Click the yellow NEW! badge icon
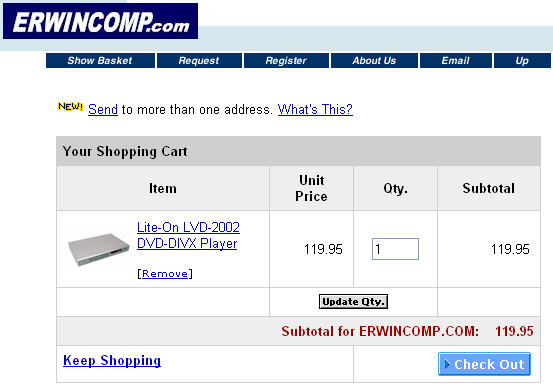 pos(71,106)
